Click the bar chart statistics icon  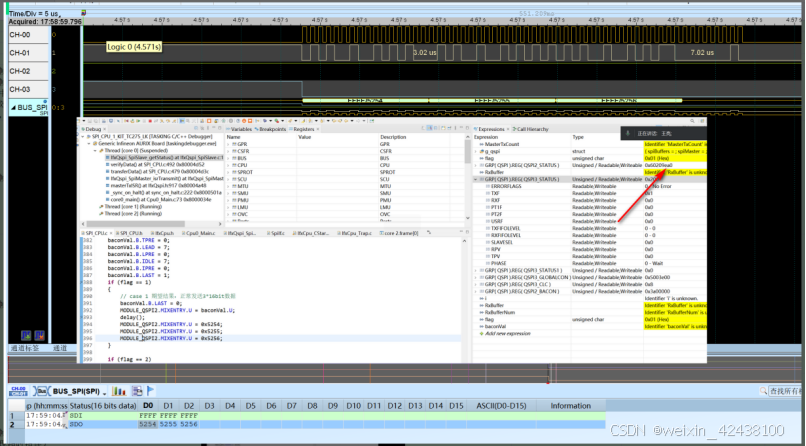(119, 391)
